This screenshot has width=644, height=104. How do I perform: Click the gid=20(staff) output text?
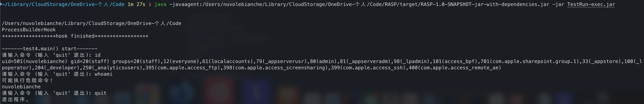tap(90, 61)
